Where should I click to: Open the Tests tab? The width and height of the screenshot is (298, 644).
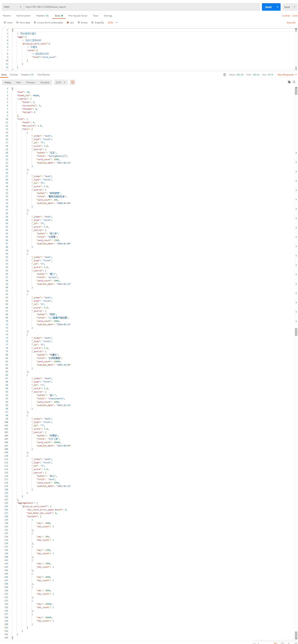coord(96,16)
